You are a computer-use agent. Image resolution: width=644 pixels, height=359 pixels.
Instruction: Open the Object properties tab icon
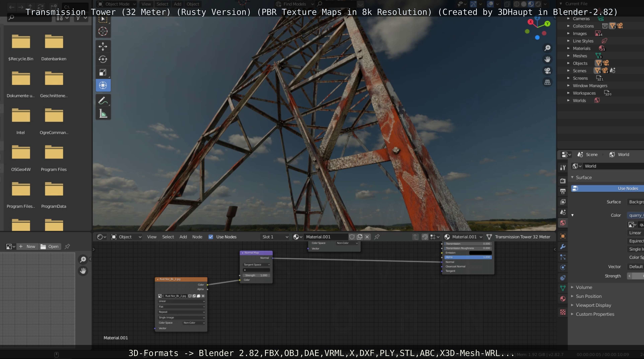coord(562,236)
